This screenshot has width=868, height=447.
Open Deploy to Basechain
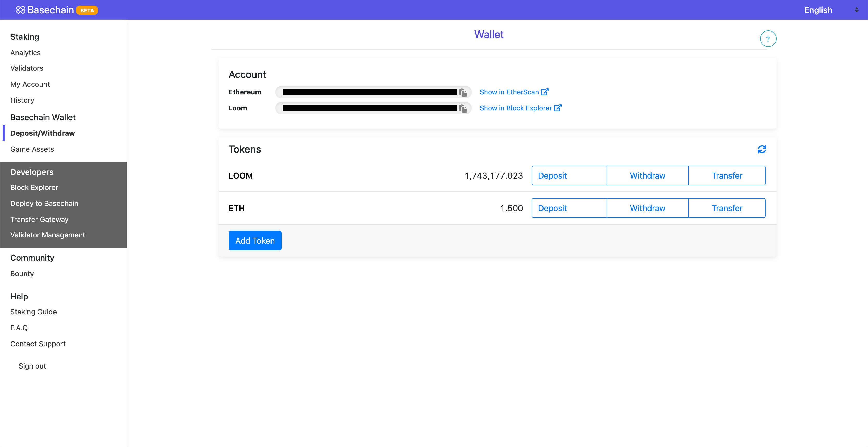coord(44,203)
